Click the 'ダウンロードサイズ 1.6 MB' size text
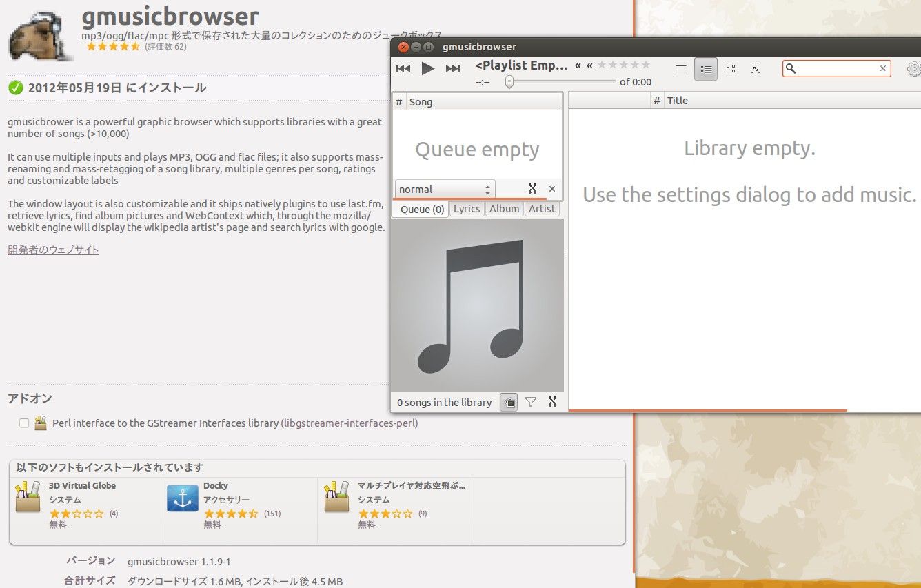Screen dimensions: 921x588 tap(184, 582)
